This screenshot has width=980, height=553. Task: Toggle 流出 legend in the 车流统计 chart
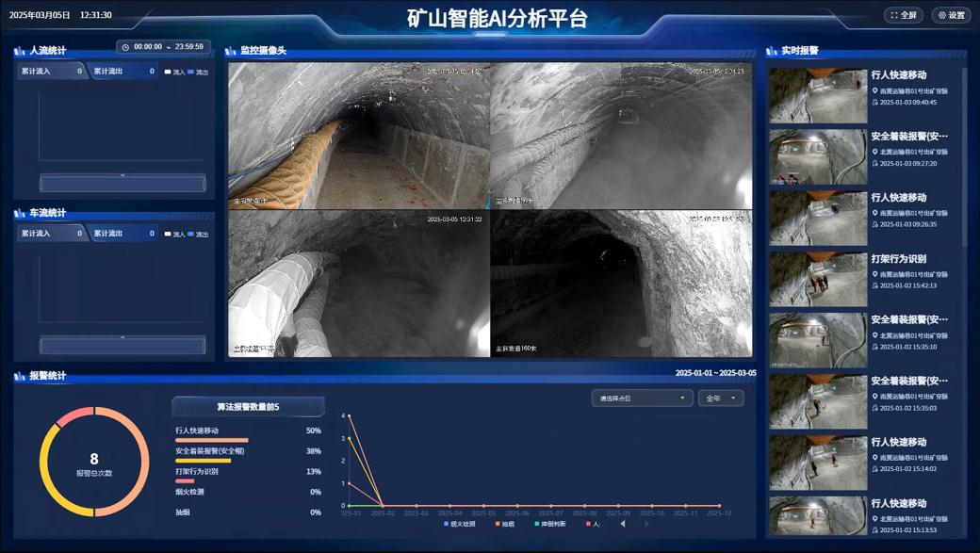(x=198, y=234)
